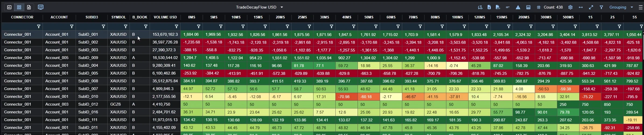Sort by the 2S column header

tap(612, 17)
